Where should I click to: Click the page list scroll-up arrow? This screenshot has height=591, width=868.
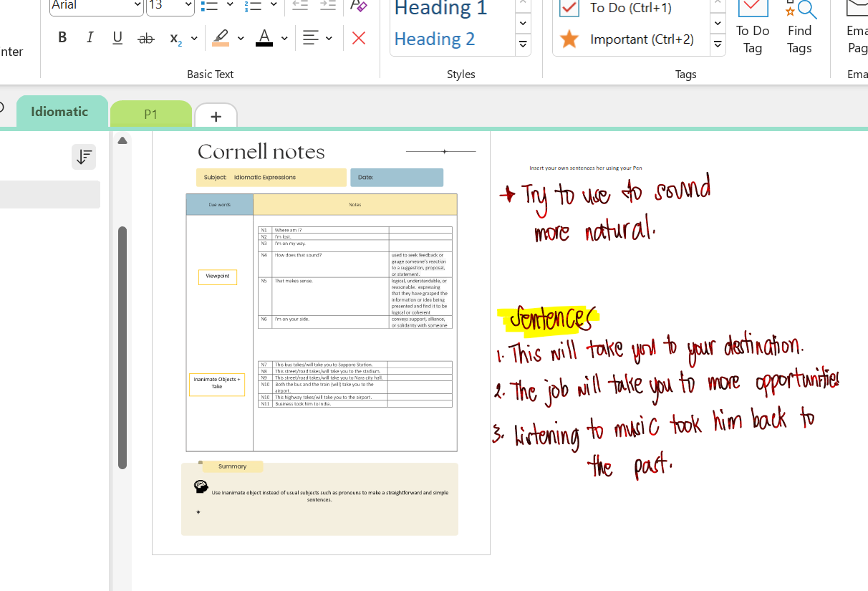tap(122, 140)
